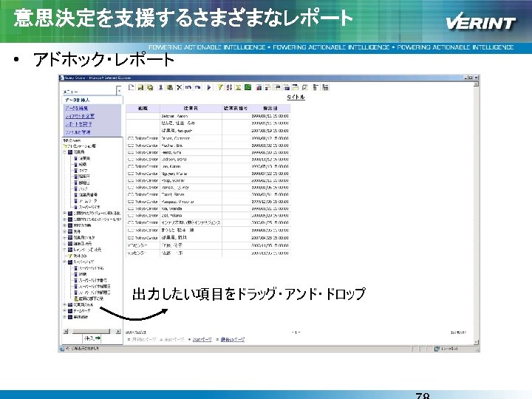Click the New report toolbar icon
532x399 pixels.
[x=131, y=87]
